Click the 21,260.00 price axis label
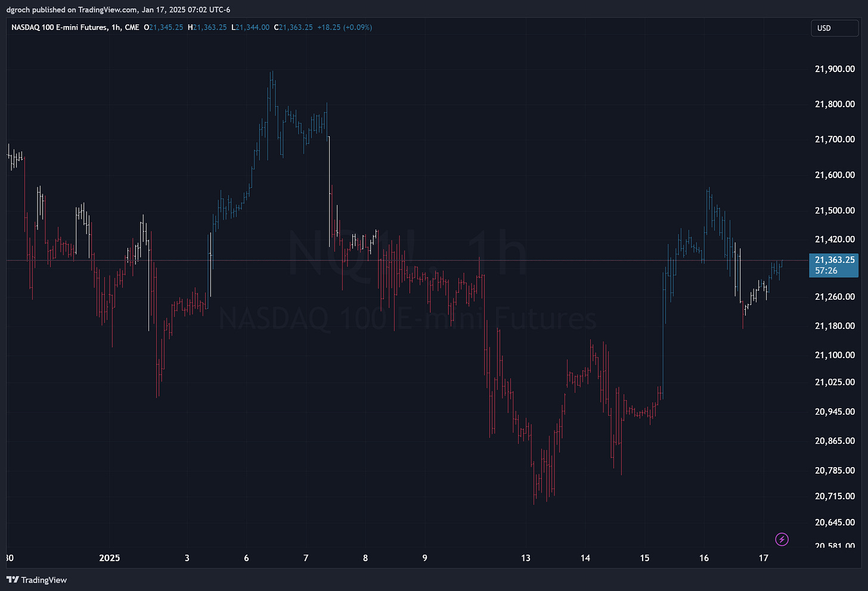 [835, 297]
